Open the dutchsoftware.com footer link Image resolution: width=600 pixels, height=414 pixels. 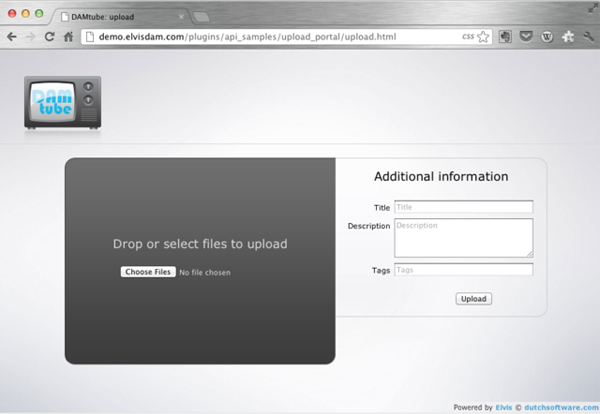[562, 407]
